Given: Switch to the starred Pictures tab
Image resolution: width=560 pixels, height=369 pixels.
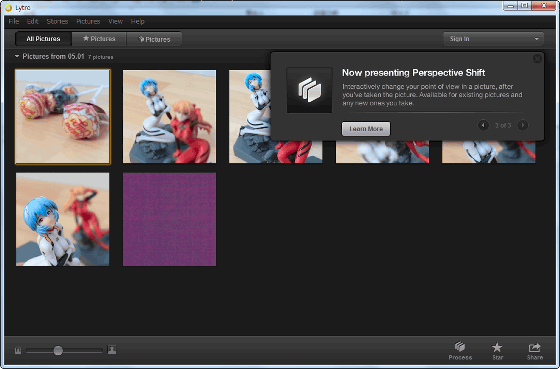Looking at the screenshot, I should 99,39.
